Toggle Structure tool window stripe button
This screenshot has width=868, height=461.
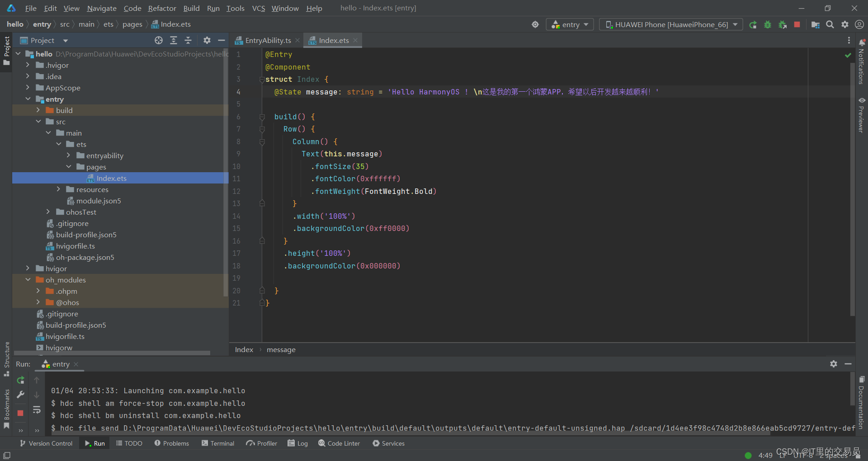pyautogui.click(x=6, y=359)
